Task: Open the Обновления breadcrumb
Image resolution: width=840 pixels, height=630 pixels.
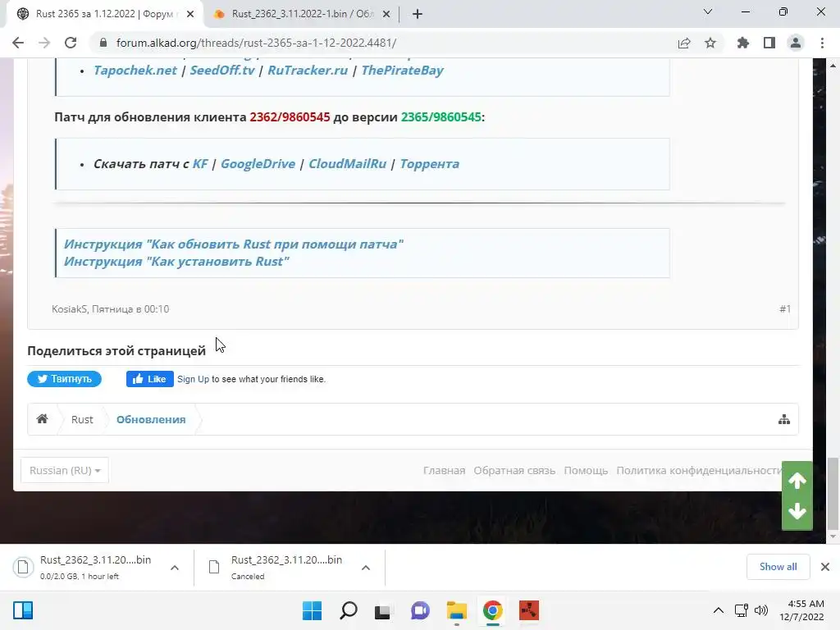Action: click(151, 419)
